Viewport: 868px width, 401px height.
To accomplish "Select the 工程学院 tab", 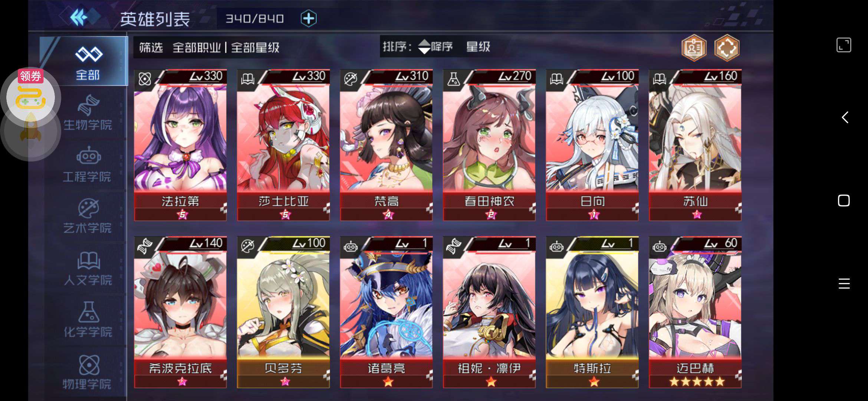I will (x=88, y=164).
